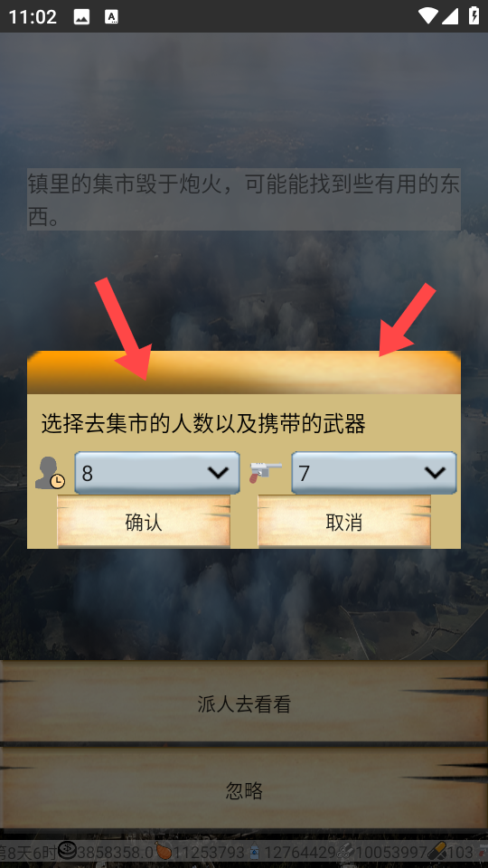Tap the Wi-Fi signal icon
Image resolution: width=488 pixels, height=868 pixels.
(x=427, y=16)
